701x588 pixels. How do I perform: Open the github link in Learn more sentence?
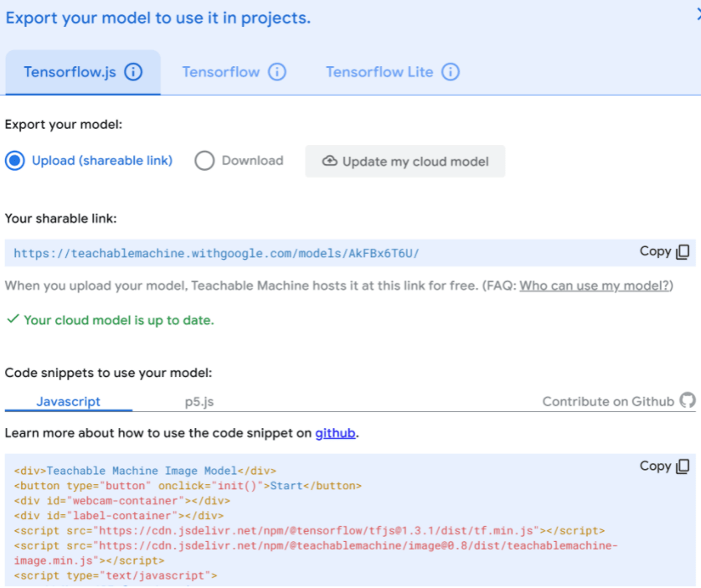click(x=335, y=433)
